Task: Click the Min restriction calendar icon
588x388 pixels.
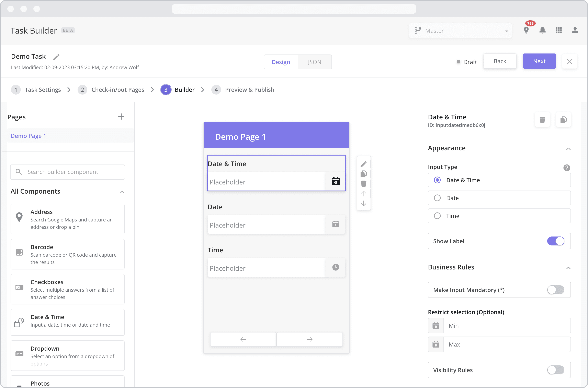Action: tap(436, 326)
